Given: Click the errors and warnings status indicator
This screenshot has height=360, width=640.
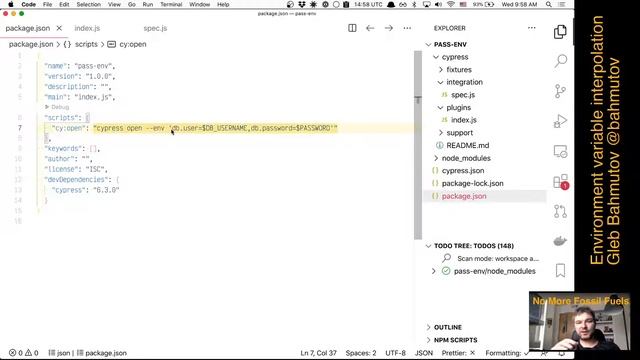Looking at the screenshot, I should point(24,353).
